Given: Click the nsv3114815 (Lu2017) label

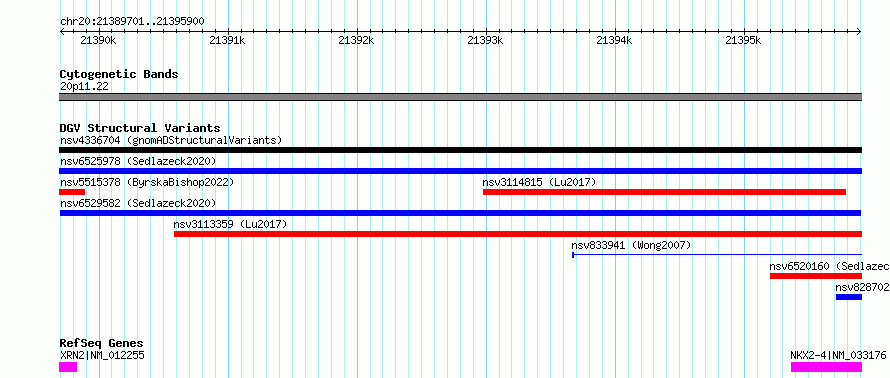Looking at the screenshot, I should tap(539, 182).
